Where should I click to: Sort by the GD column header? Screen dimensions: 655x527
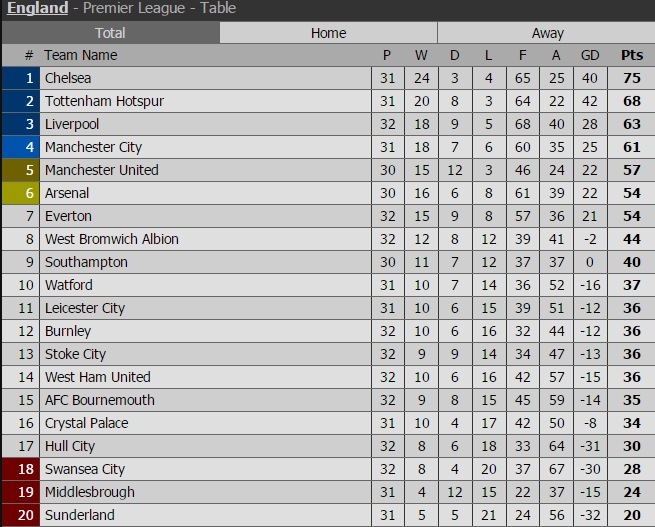(590, 55)
